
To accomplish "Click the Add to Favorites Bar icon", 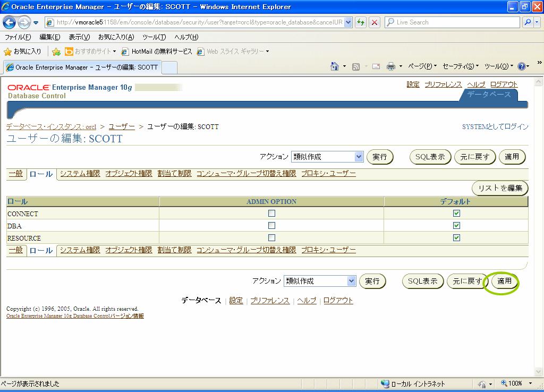I will (x=56, y=52).
